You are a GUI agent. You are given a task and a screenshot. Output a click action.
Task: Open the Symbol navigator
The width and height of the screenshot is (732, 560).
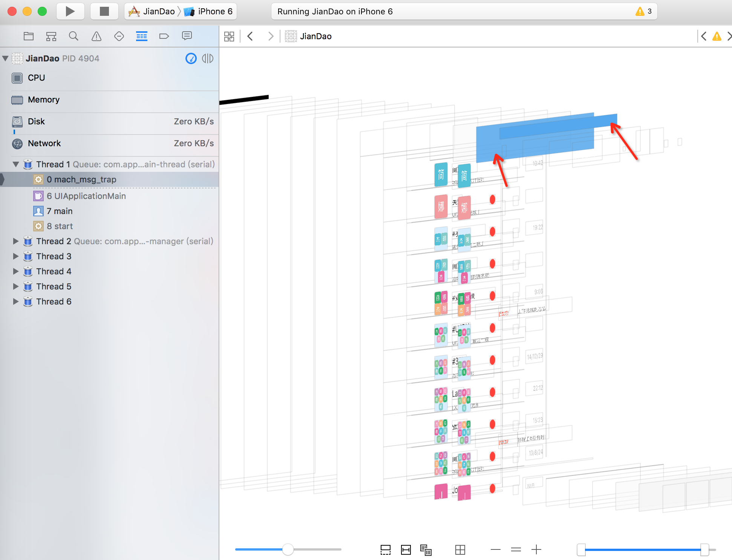click(51, 36)
